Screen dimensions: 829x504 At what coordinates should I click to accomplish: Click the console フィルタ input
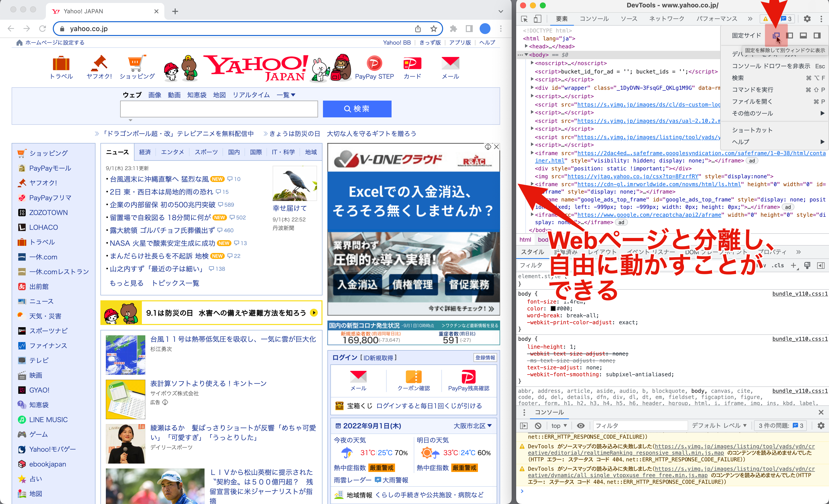pyautogui.click(x=640, y=426)
